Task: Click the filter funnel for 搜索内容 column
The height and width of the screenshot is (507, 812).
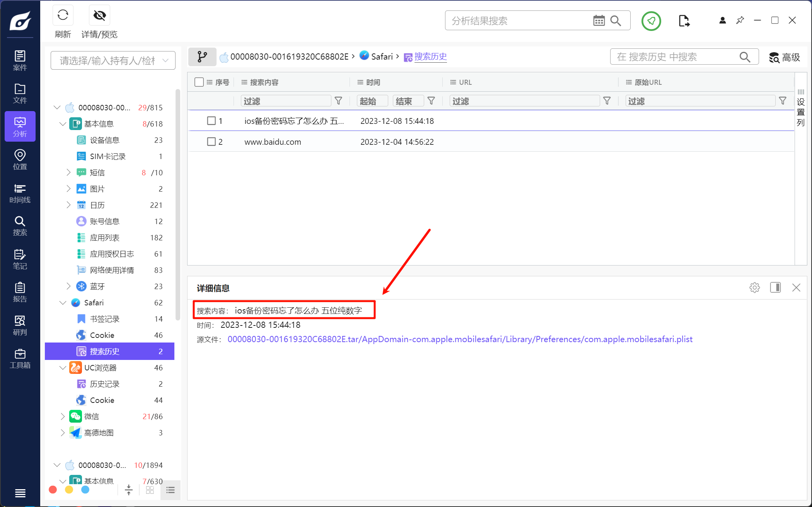Action: [338, 101]
